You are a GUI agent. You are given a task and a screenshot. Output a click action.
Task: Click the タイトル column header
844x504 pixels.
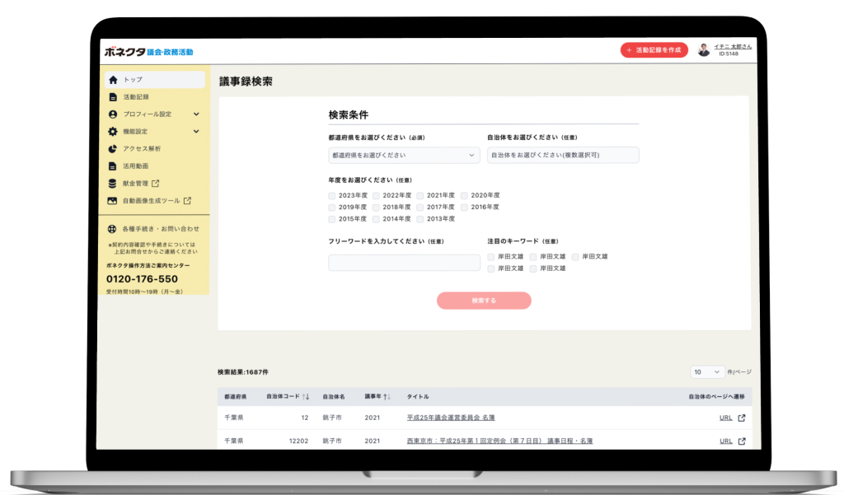click(418, 396)
